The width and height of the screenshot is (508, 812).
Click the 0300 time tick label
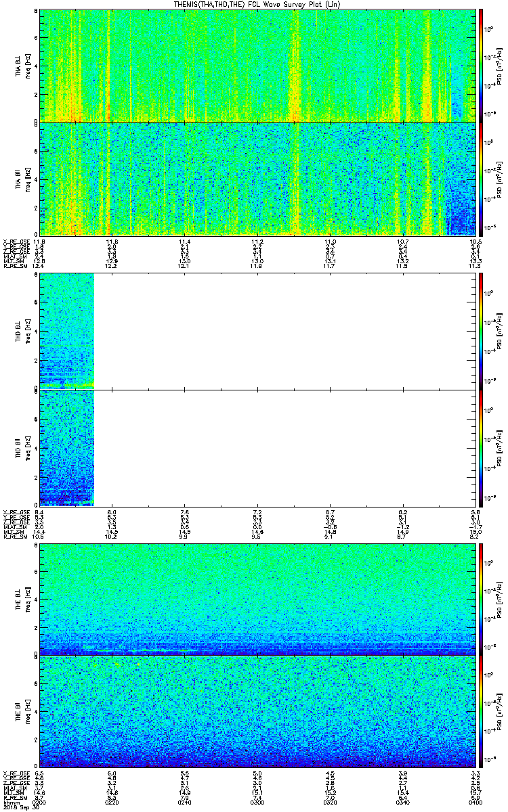258,802
